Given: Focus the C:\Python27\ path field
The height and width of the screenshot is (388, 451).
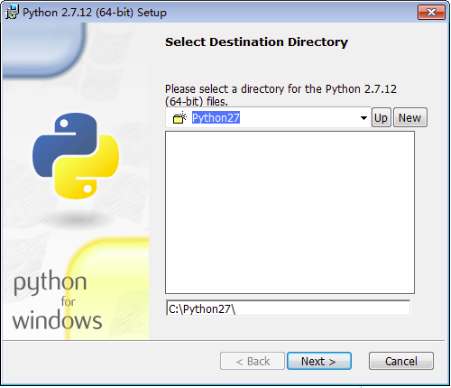Looking at the screenshot, I should [288, 309].
